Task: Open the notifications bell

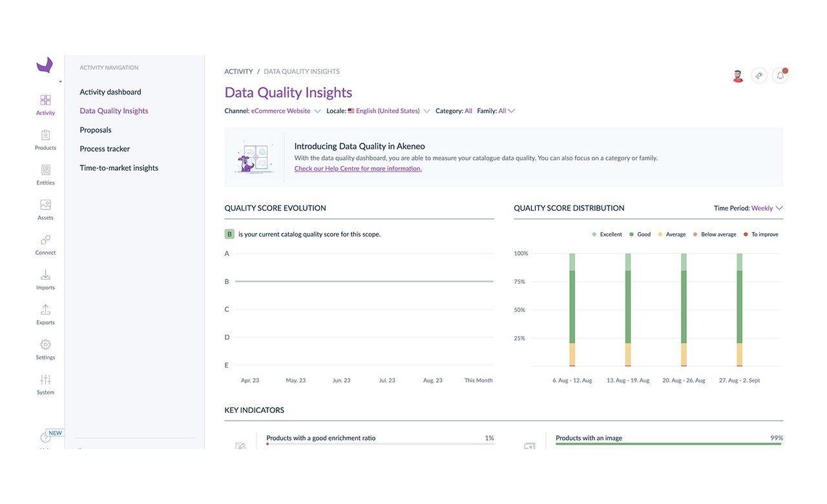Action: (x=780, y=76)
